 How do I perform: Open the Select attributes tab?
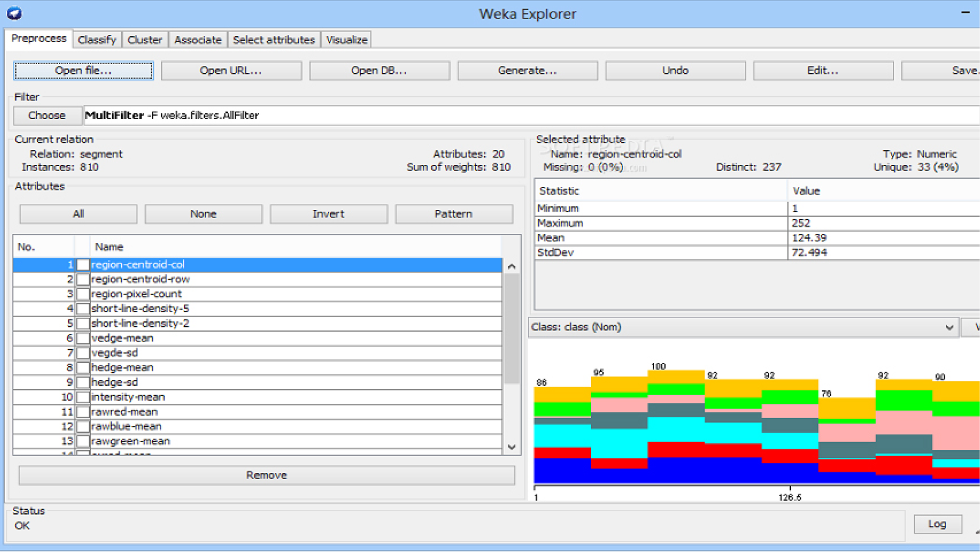tap(273, 40)
